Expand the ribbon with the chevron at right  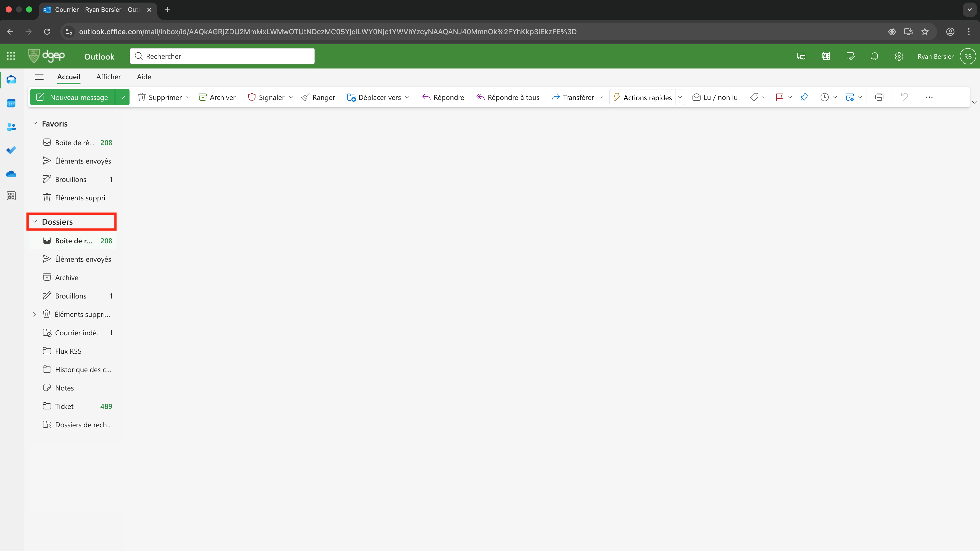point(974,102)
